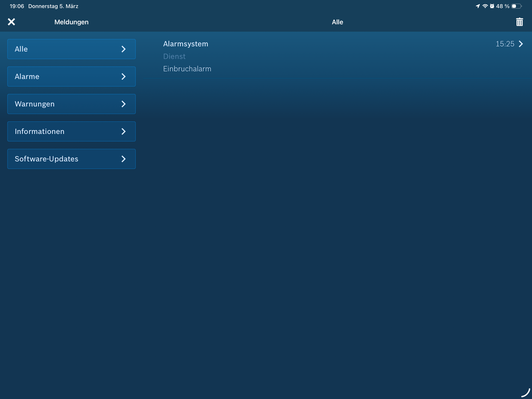Screen dimensions: 532x399
Task: Tap the 15:25 timestamp
Action: pyautogui.click(x=505, y=44)
